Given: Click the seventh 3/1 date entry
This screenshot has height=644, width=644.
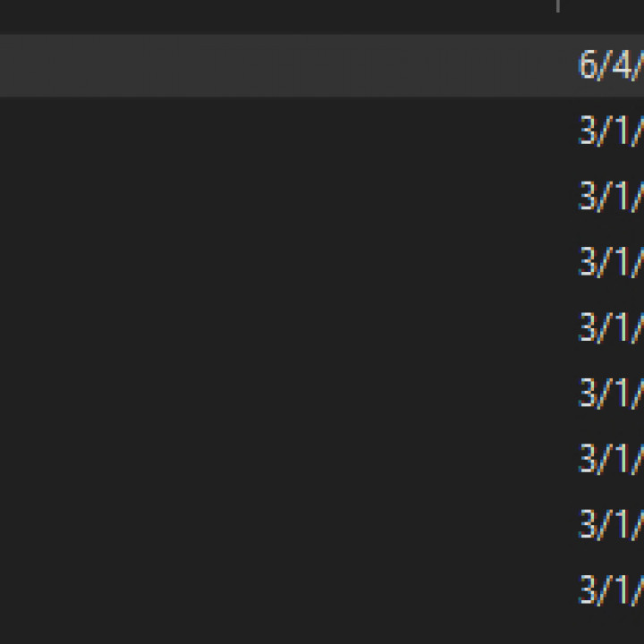Looking at the screenshot, I should (610, 524).
